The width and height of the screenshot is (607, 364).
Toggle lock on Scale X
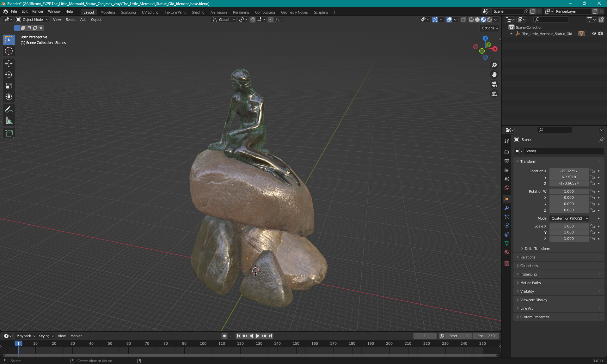click(593, 226)
